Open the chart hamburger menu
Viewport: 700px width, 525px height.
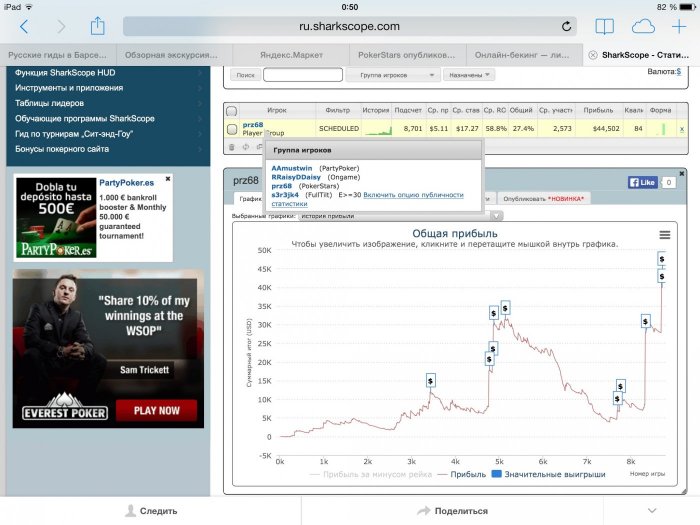(665, 235)
